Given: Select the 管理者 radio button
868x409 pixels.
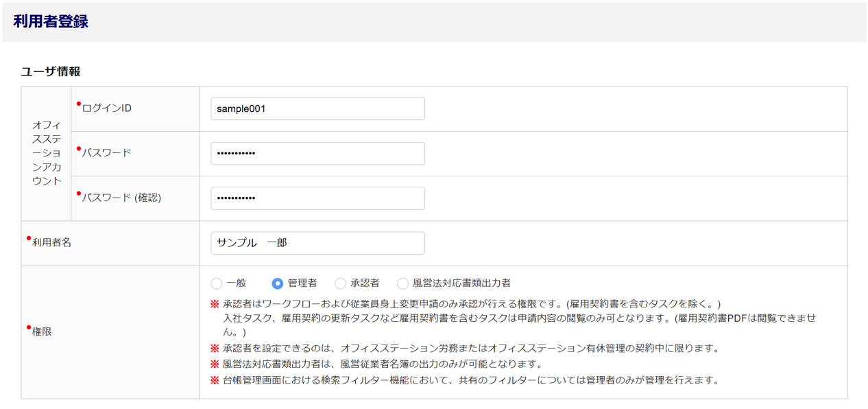Looking at the screenshot, I should click(x=278, y=283).
